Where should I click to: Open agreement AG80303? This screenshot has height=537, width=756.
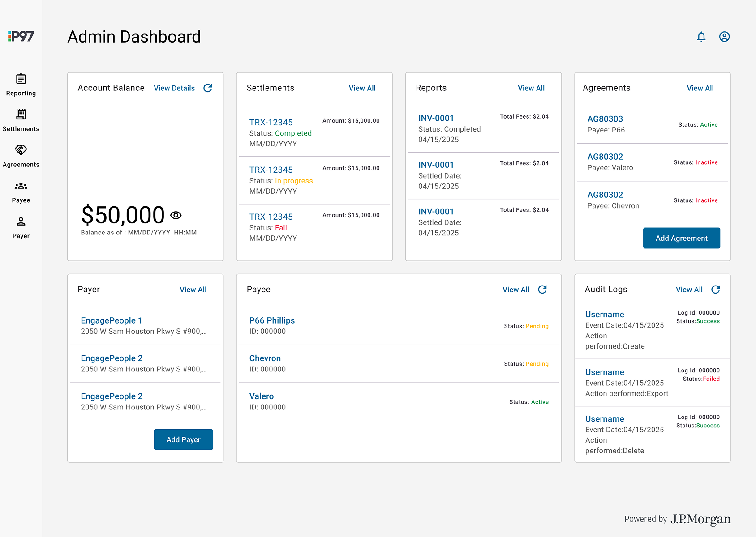(x=605, y=119)
